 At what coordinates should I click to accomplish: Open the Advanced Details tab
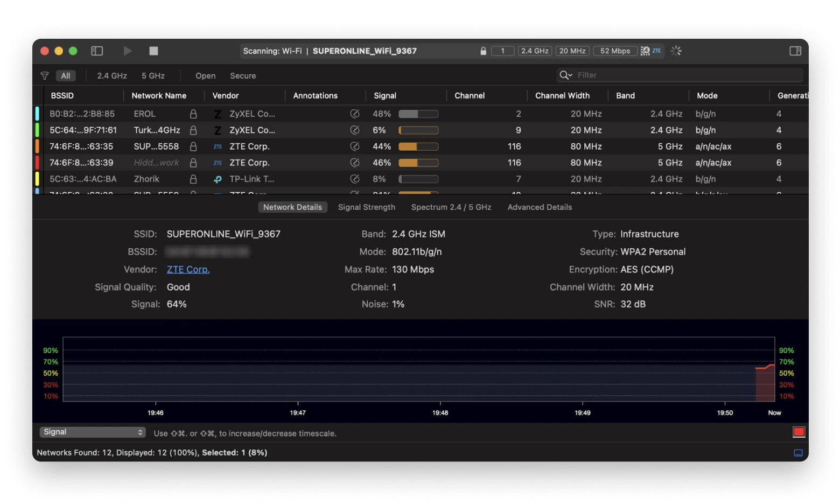point(540,207)
